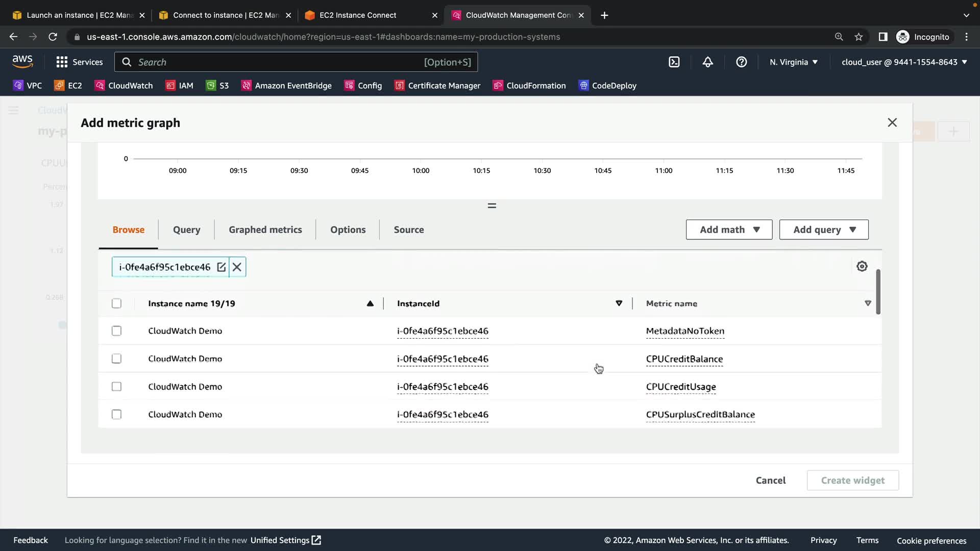Open the notifications bell
980x551 pixels.
(707, 62)
